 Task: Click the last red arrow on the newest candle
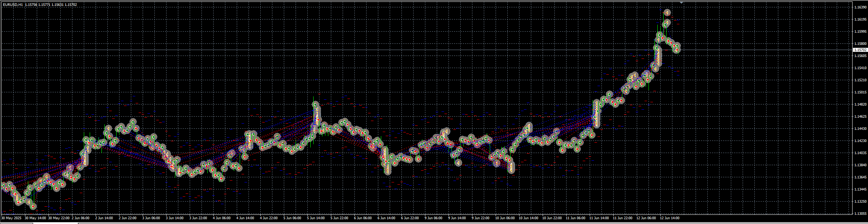pos(677,50)
